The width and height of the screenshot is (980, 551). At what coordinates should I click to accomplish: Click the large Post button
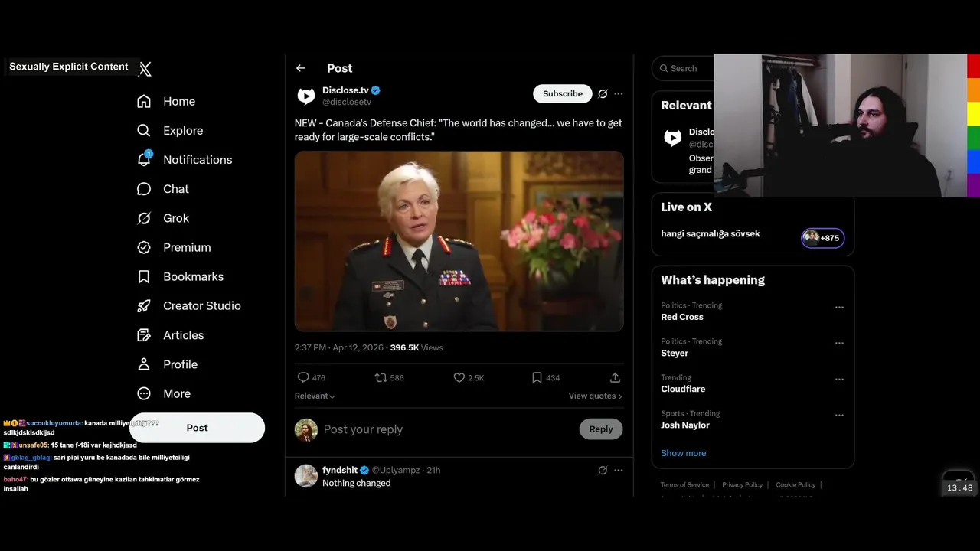point(197,428)
